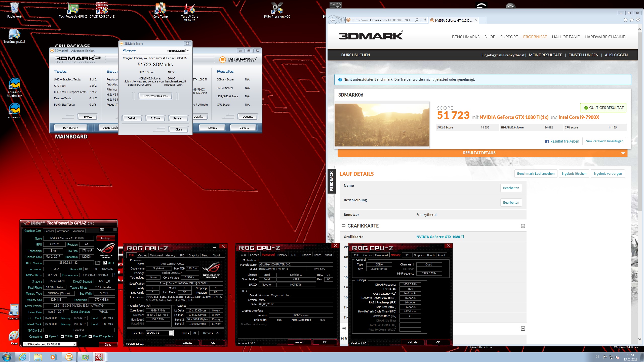Click the 3DMARK logo on webpage
Viewport: 644px width, 362px height.
pyautogui.click(x=371, y=36)
